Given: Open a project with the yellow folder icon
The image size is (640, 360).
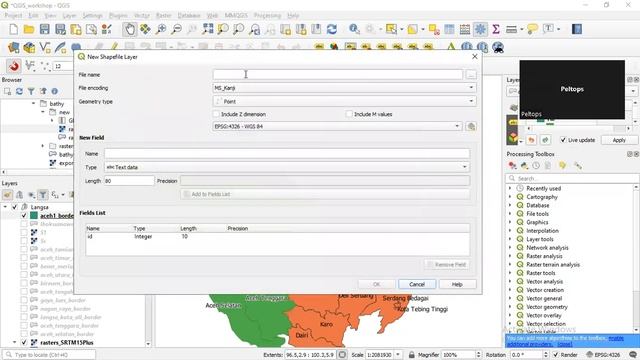Looking at the screenshot, I should [29, 29].
